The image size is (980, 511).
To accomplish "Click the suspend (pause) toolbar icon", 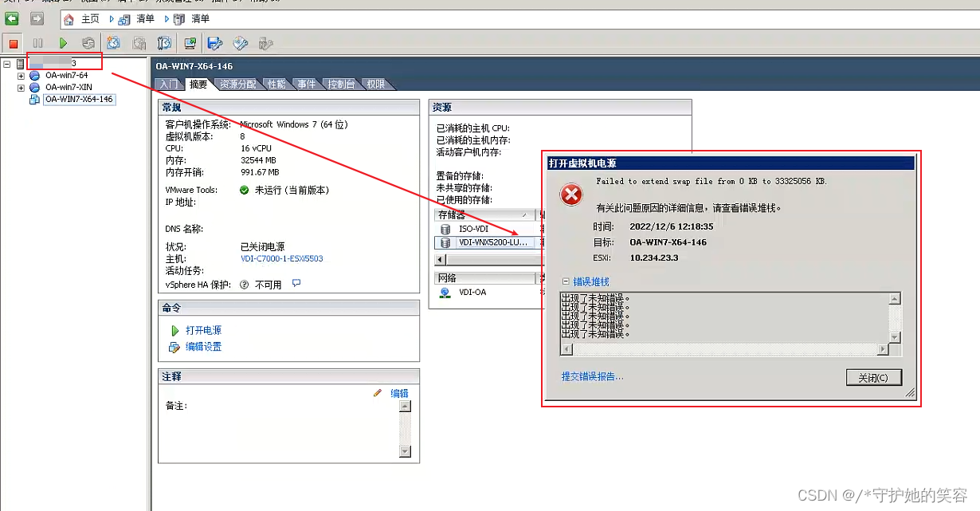I will pos(37,43).
